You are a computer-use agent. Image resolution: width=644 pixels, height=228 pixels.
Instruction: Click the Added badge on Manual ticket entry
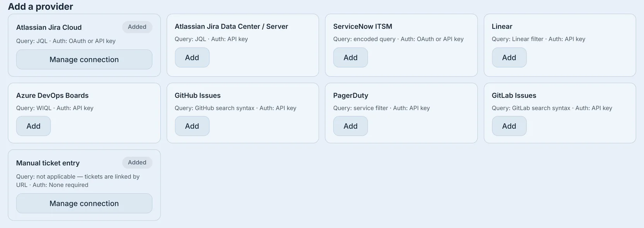click(x=137, y=162)
